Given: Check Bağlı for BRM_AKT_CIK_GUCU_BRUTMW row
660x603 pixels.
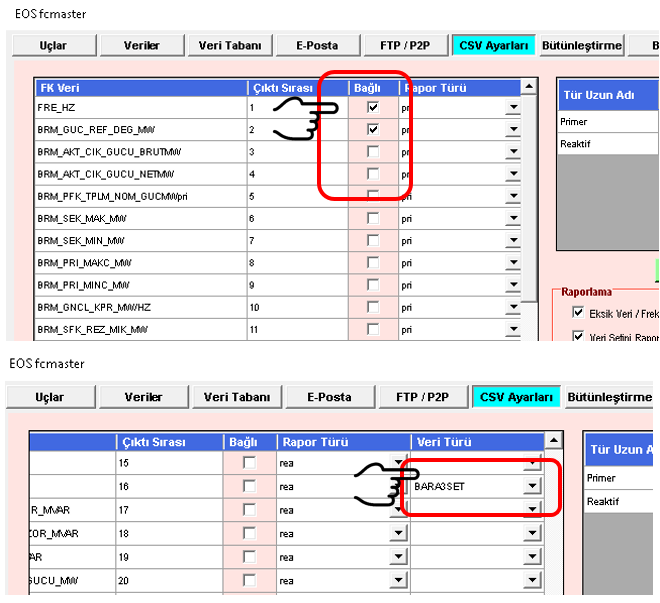Looking at the screenshot, I should pos(373,152).
